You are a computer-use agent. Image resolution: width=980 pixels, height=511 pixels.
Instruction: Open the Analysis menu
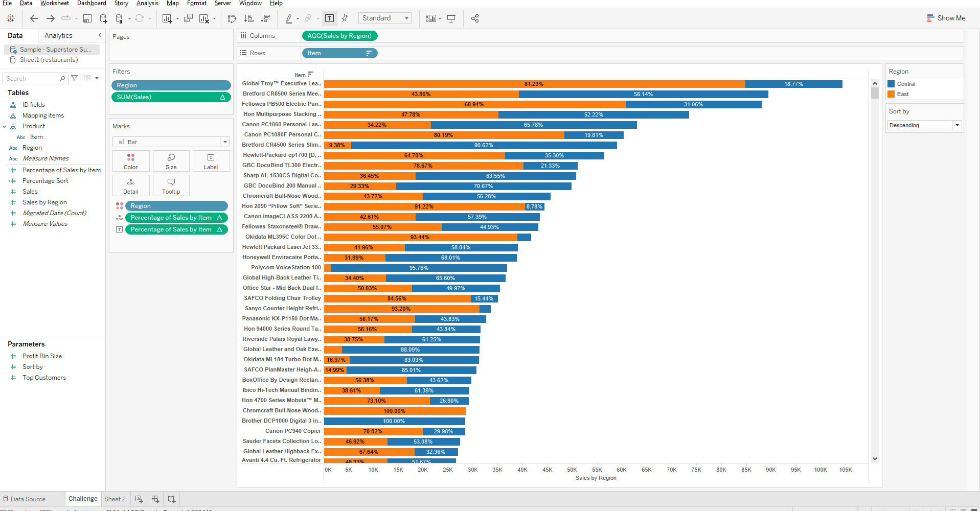[x=147, y=3]
